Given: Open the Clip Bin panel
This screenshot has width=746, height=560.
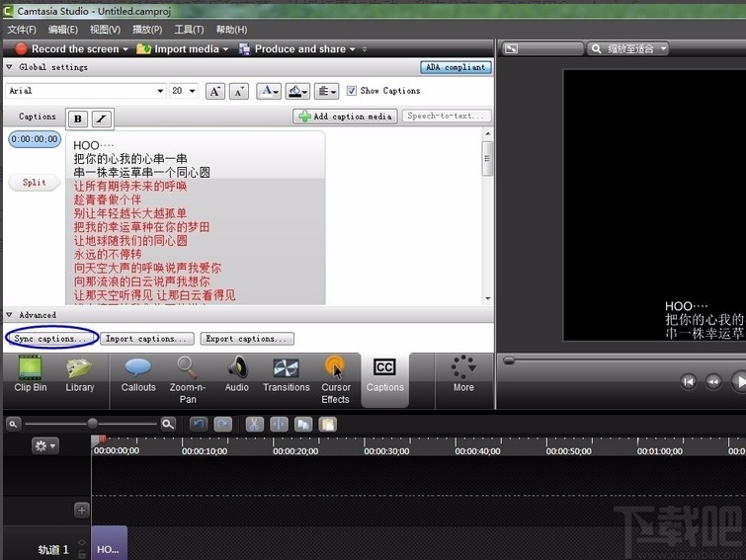Looking at the screenshot, I should point(31,374).
